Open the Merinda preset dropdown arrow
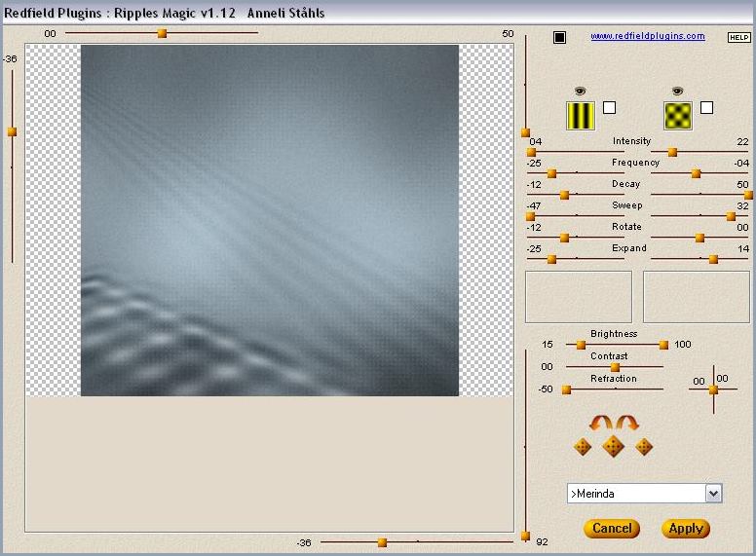Image resolution: width=756 pixels, height=556 pixels. pos(713,494)
